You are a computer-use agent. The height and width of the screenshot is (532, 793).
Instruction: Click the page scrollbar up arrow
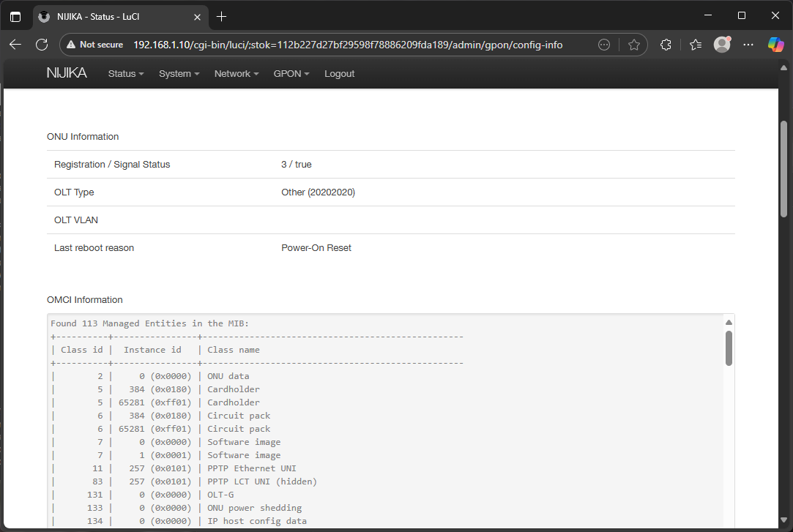783,68
